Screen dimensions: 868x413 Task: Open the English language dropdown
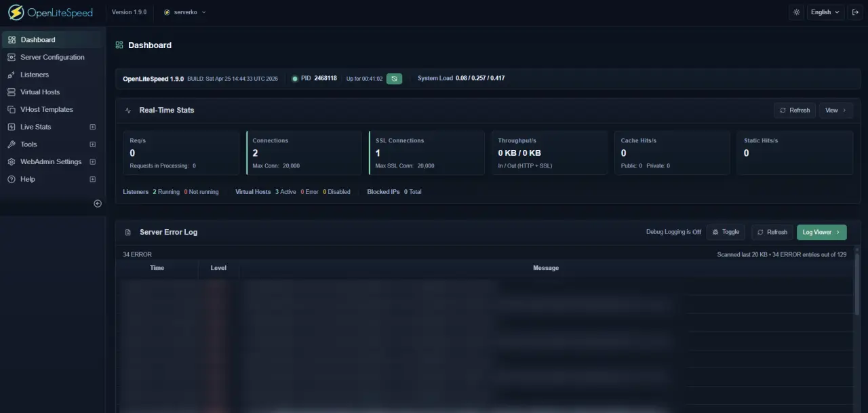[x=825, y=12]
